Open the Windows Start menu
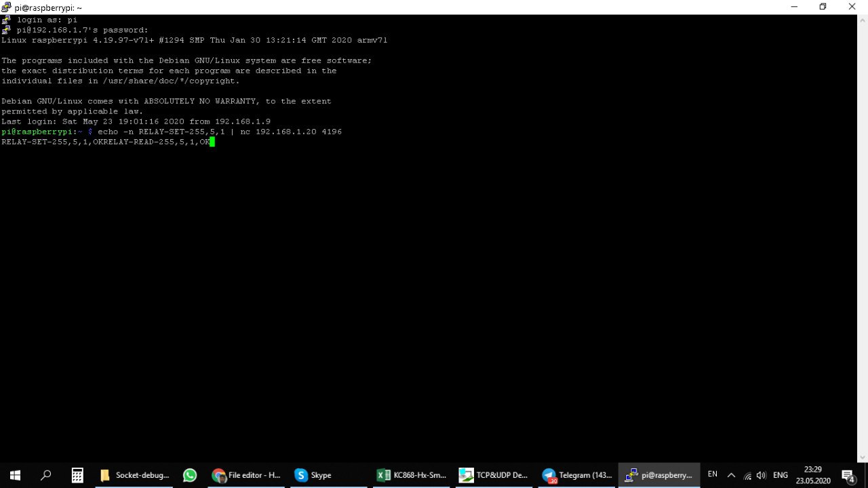 [15, 475]
